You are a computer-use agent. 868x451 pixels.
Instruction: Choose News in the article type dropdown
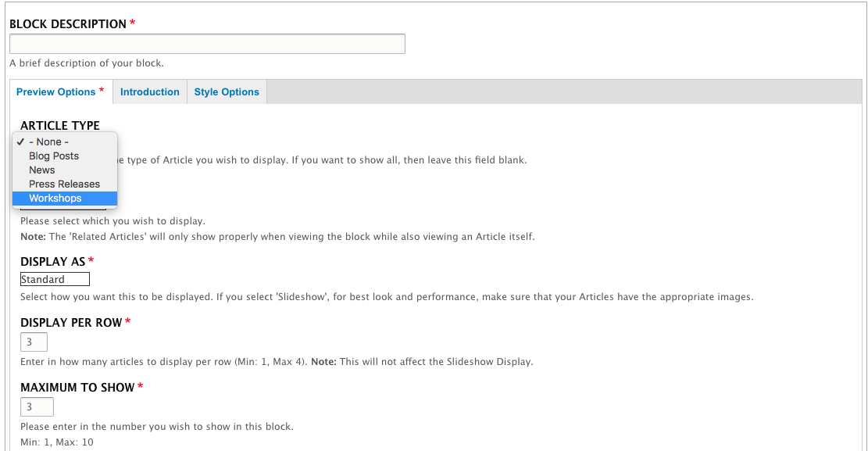click(x=42, y=170)
